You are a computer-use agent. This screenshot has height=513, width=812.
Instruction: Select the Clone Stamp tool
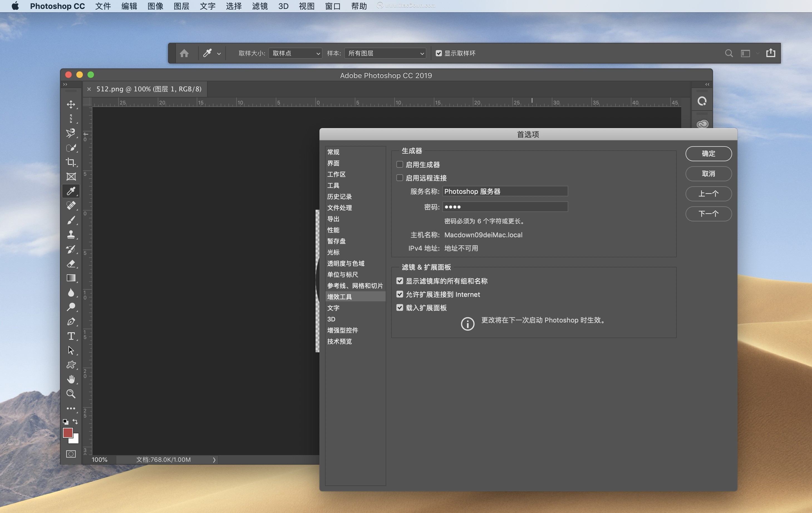pyautogui.click(x=71, y=234)
